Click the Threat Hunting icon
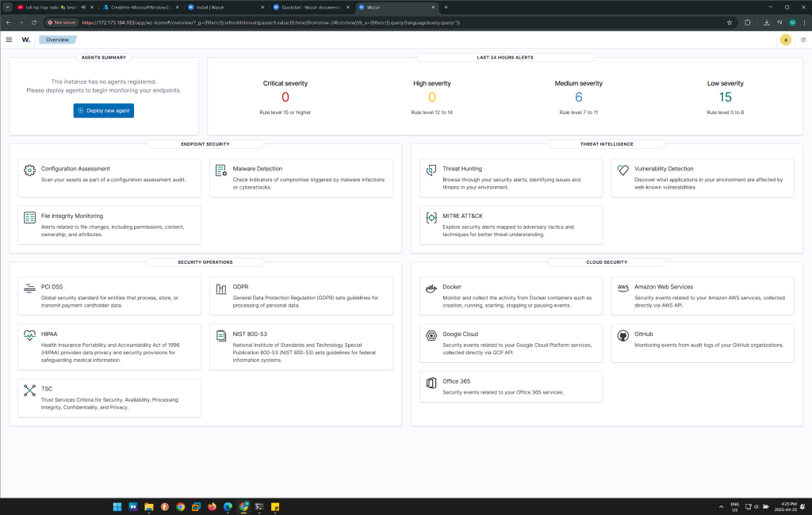Image resolution: width=812 pixels, height=515 pixels. [x=431, y=170]
